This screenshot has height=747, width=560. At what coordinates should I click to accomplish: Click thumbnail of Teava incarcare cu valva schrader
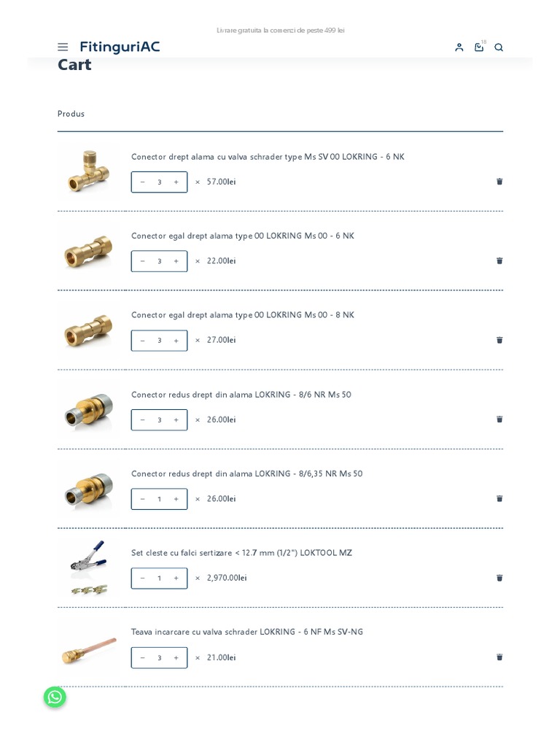click(87, 647)
